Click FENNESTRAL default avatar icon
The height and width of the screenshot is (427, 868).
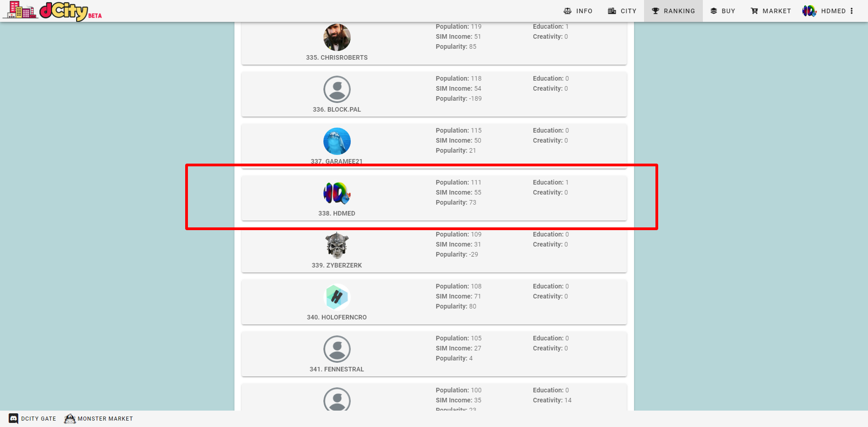point(337,349)
